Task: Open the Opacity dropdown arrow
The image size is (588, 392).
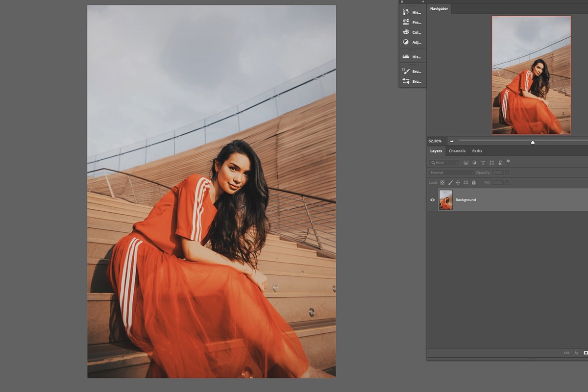Action: coord(506,172)
